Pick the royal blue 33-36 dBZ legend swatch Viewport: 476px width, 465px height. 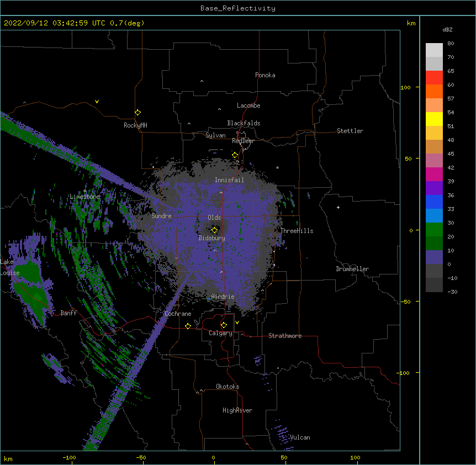[434, 202]
